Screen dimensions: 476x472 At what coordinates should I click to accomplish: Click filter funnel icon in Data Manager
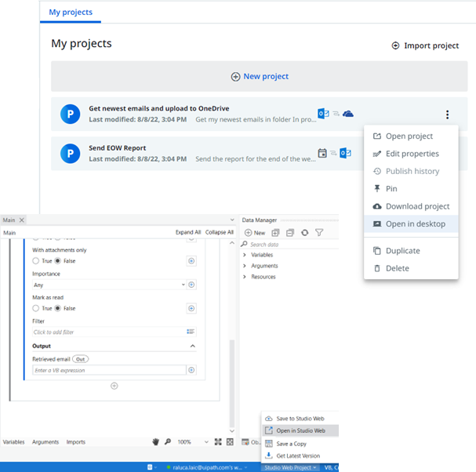coord(319,233)
